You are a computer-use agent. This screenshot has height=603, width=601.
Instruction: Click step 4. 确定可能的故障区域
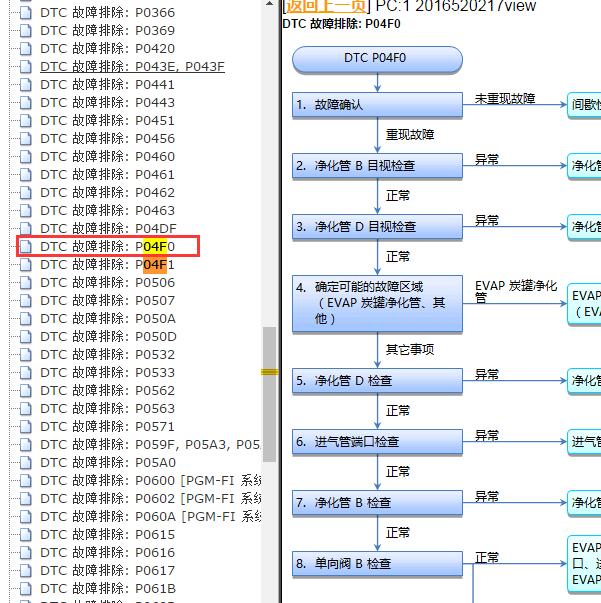pyautogui.click(x=377, y=303)
